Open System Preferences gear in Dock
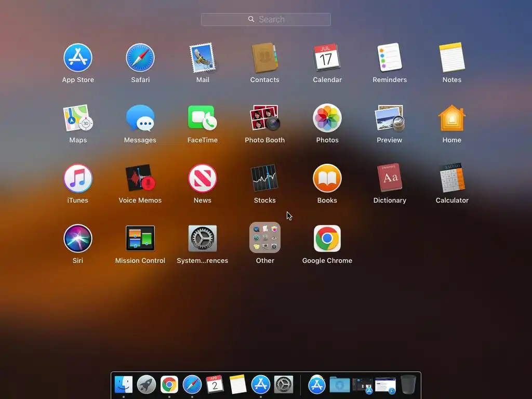Image resolution: width=532 pixels, height=399 pixels. (284, 385)
